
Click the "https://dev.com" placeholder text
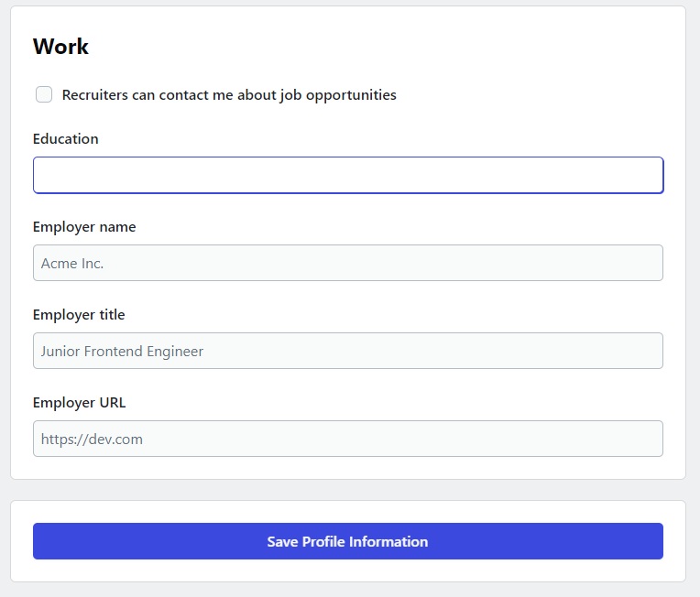pos(92,439)
